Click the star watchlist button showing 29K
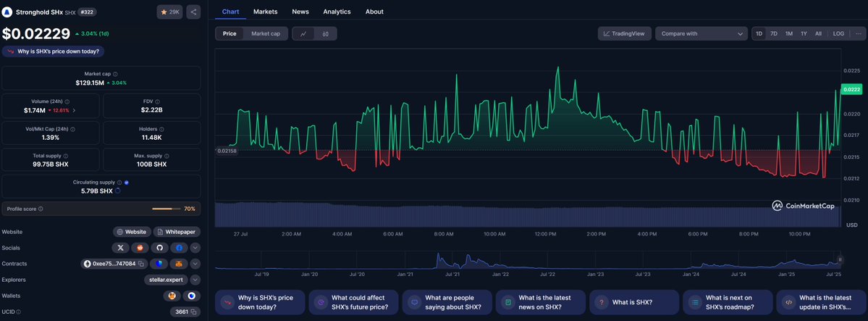Screen dimensions: 868x321 (x=169, y=12)
